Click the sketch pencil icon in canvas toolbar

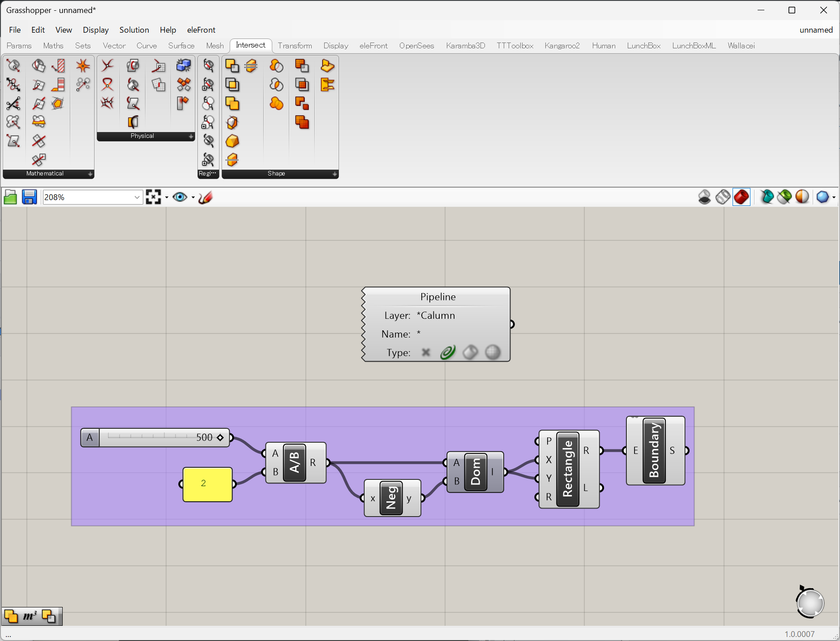pos(206,197)
